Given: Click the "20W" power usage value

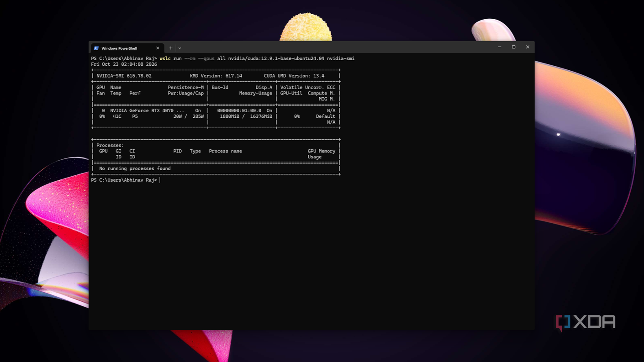Looking at the screenshot, I should click(x=178, y=116).
